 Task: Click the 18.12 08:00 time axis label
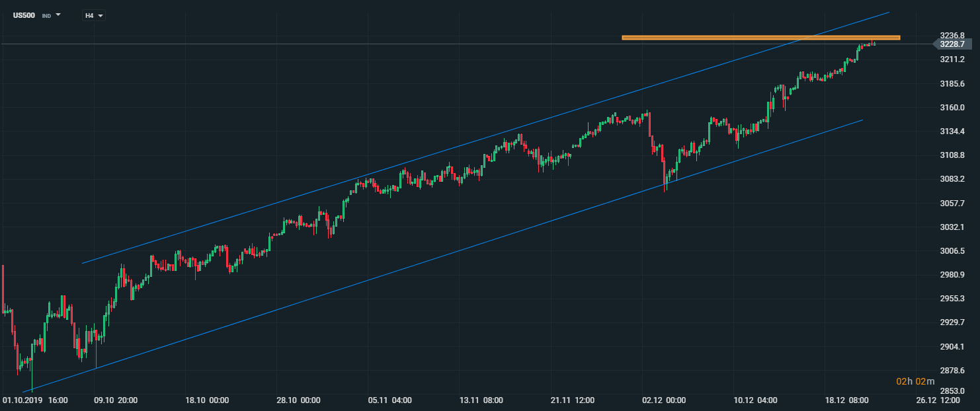pos(847,400)
